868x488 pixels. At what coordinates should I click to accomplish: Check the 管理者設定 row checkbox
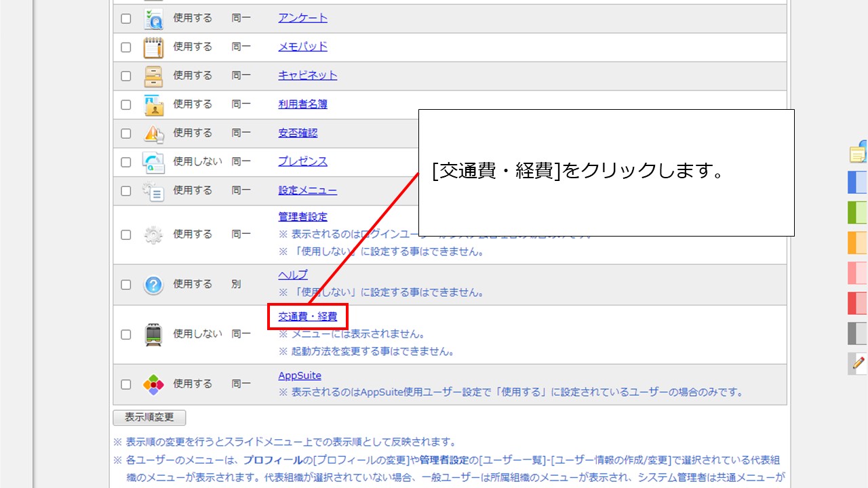[x=125, y=235]
